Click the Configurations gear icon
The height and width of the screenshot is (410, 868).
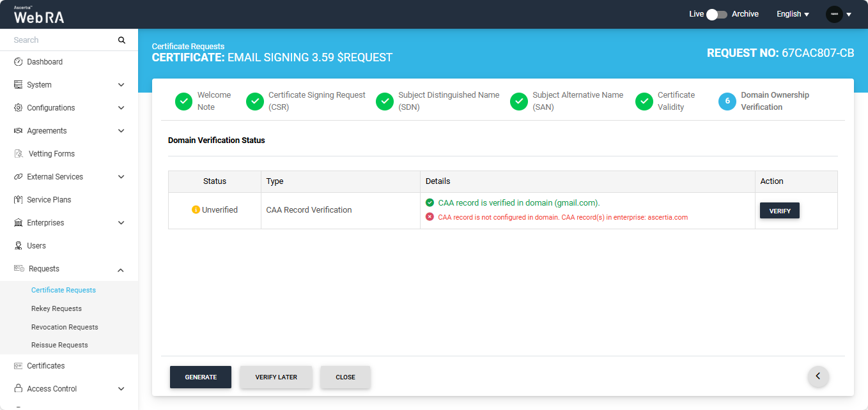19,108
